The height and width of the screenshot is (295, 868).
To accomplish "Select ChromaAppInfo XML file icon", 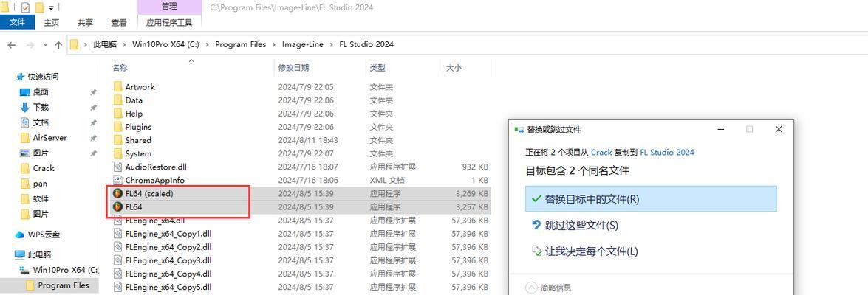I will click(117, 180).
